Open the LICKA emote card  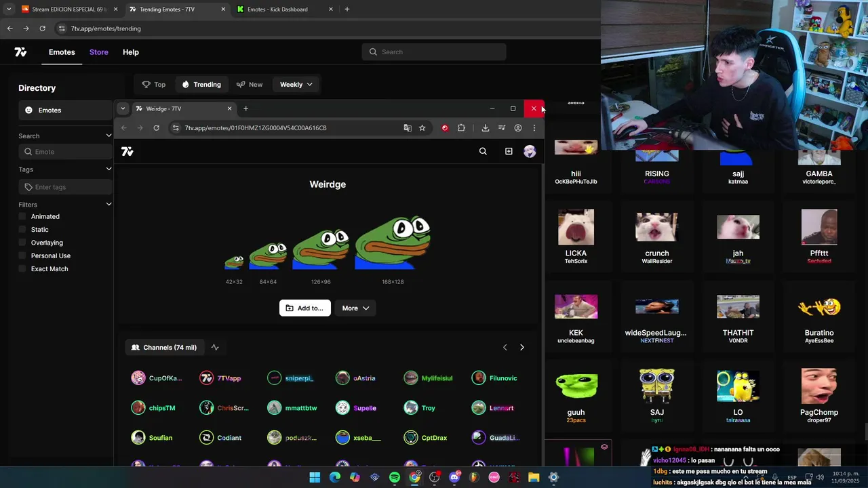(x=576, y=237)
